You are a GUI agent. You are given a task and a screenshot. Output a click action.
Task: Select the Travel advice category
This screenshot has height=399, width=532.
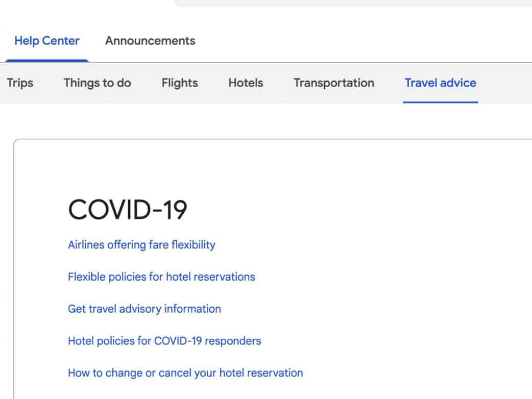(x=440, y=83)
